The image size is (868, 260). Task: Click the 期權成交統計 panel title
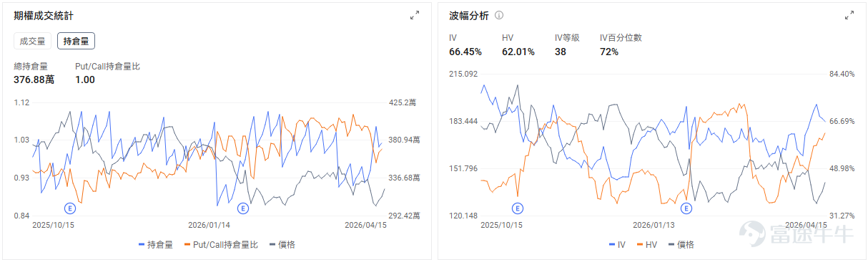(43, 15)
